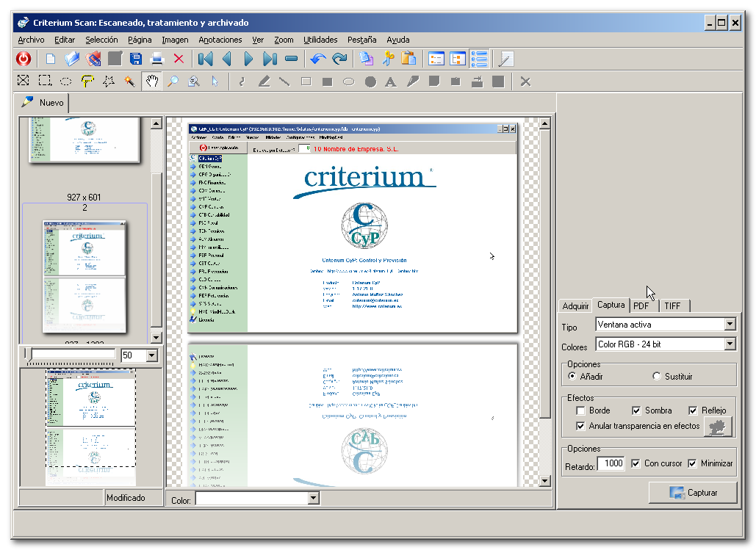Click the horizontal blue minus bar icon
The height and width of the screenshot is (550, 756).
point(291,59)
